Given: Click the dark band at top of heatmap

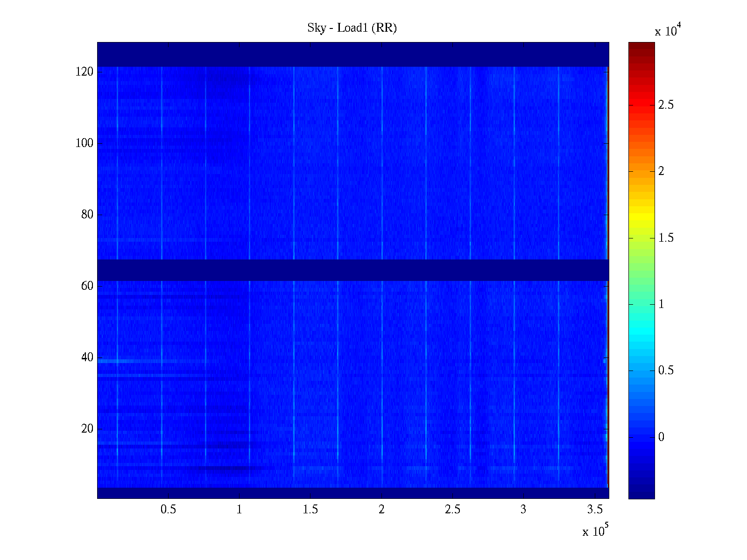Looking at the screenshot, I should click(352, 55).
